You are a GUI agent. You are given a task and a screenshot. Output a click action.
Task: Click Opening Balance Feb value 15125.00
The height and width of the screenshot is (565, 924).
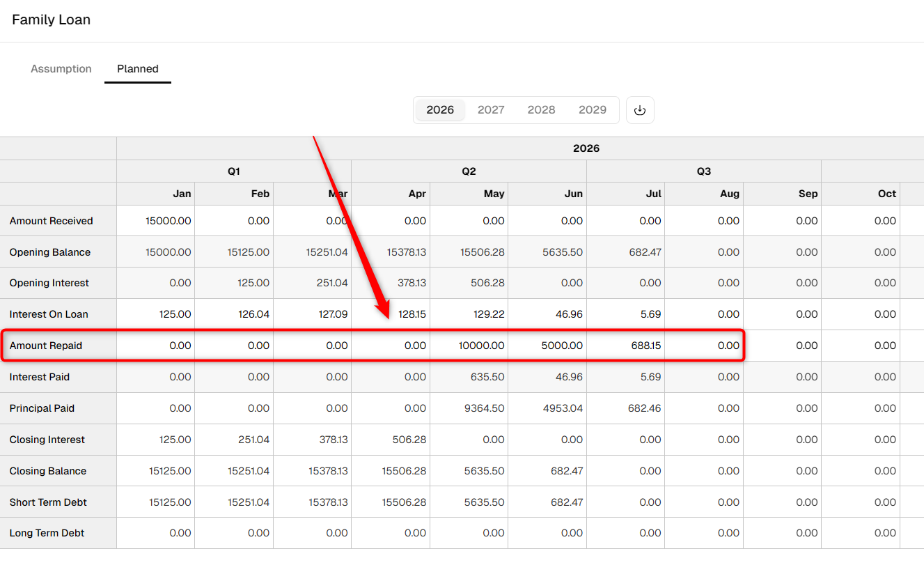(x=249, y=252)
